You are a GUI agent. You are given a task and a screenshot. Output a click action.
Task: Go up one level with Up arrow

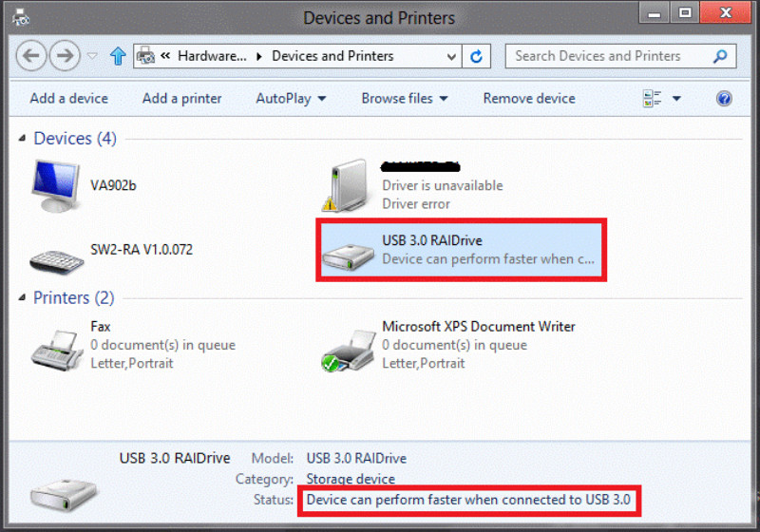(x=118, y=56)
